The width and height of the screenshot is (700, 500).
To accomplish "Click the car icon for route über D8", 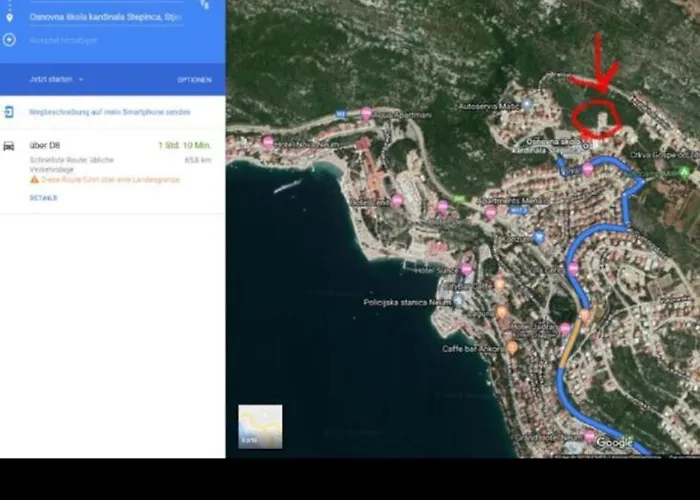I will [9, 146].
